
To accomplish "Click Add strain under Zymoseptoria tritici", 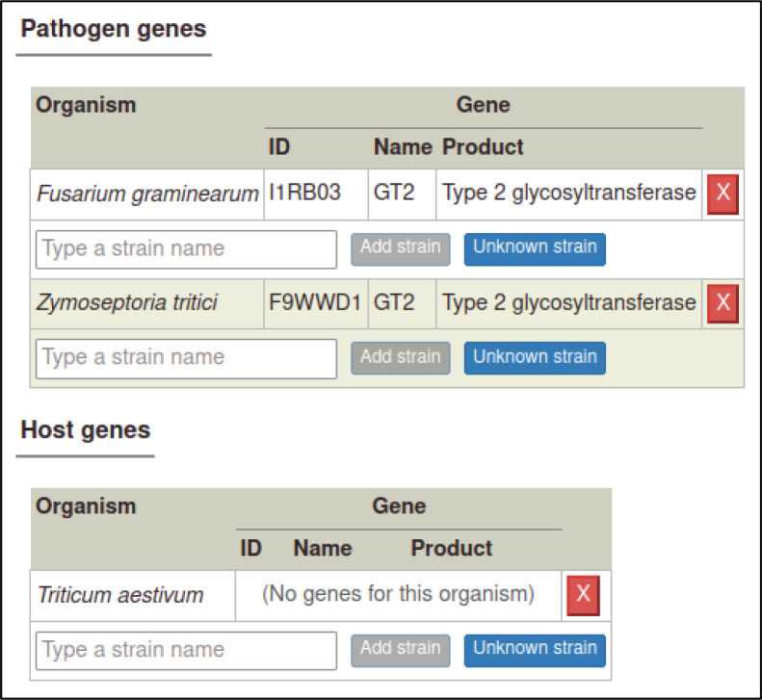I will click(x=401, y=358).
